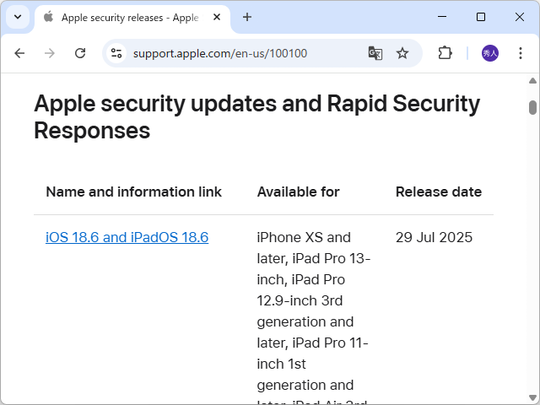Close the Apple security releases tab
This screenshot has height=405, width=540.
coord(217,17)
